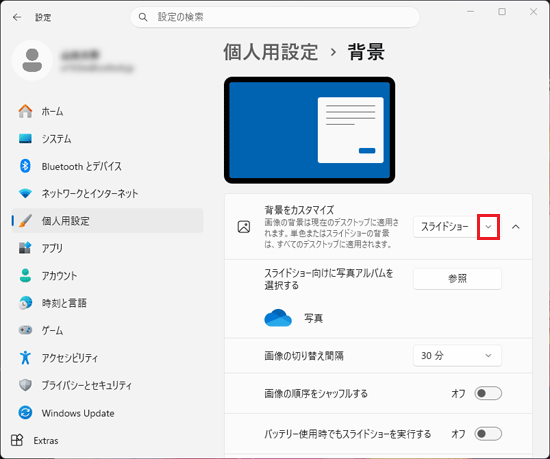Open ゲーム settings page

[x=107, y=330]
